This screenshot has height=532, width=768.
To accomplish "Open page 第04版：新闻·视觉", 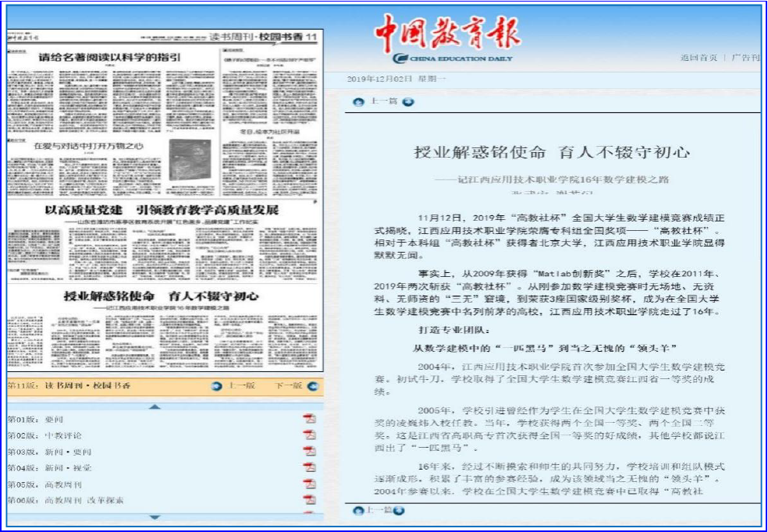I will 49,468.
